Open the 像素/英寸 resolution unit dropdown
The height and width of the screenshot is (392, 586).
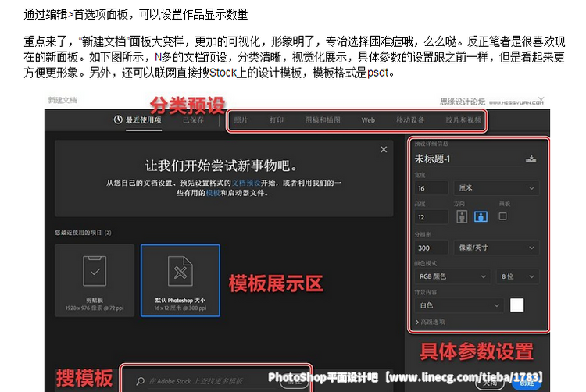[x=496, y=248]
